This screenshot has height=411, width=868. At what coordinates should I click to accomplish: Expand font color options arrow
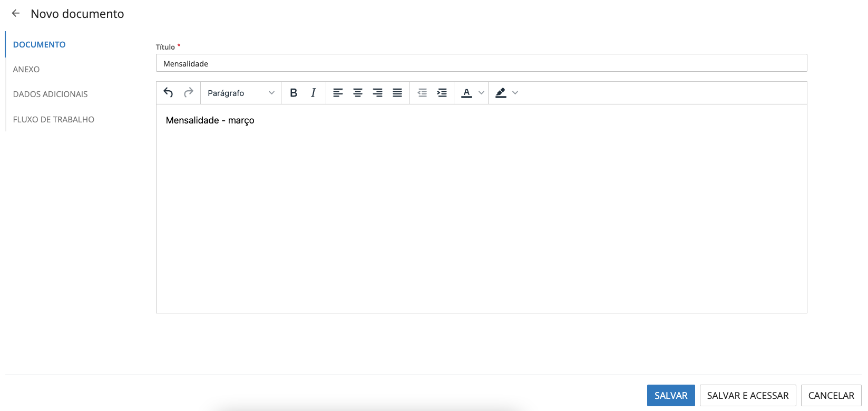pos(481,93)
